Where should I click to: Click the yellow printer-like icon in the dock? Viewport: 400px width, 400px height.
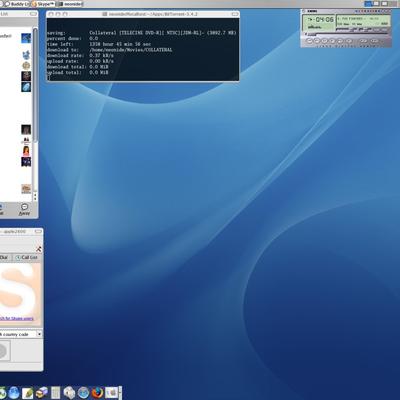pyautogui.click(x=42, y=393)
